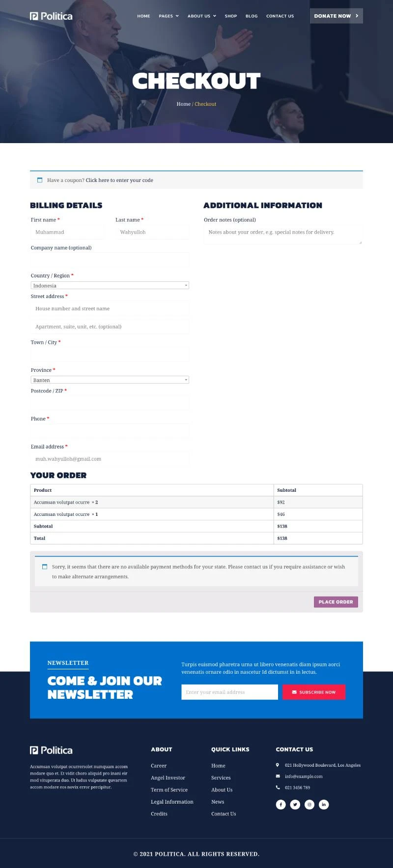Screen dimensions: 393x868
Task: Open the Province dropdown
Action: (110, 380)
